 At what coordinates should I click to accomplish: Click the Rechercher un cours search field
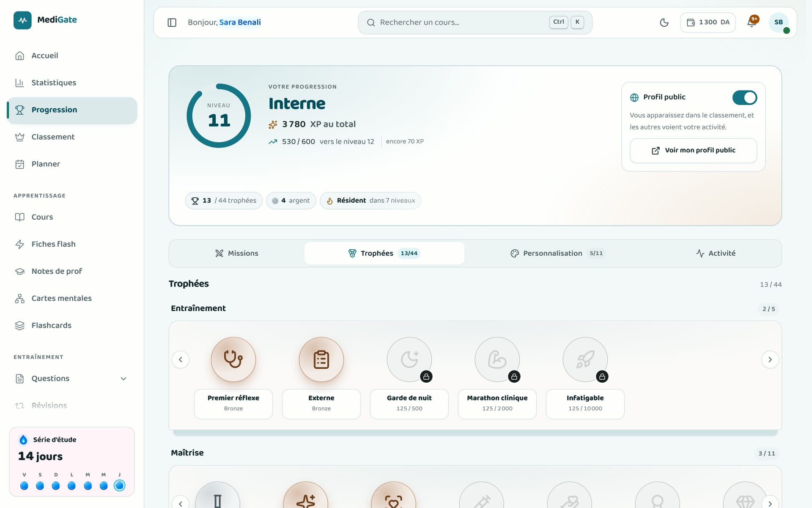coord(475,22)
